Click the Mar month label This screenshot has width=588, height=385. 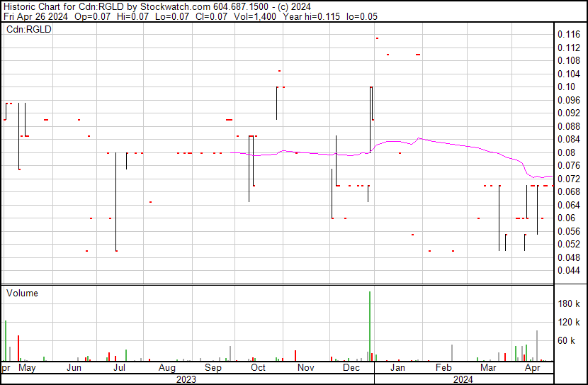(488, 368)
